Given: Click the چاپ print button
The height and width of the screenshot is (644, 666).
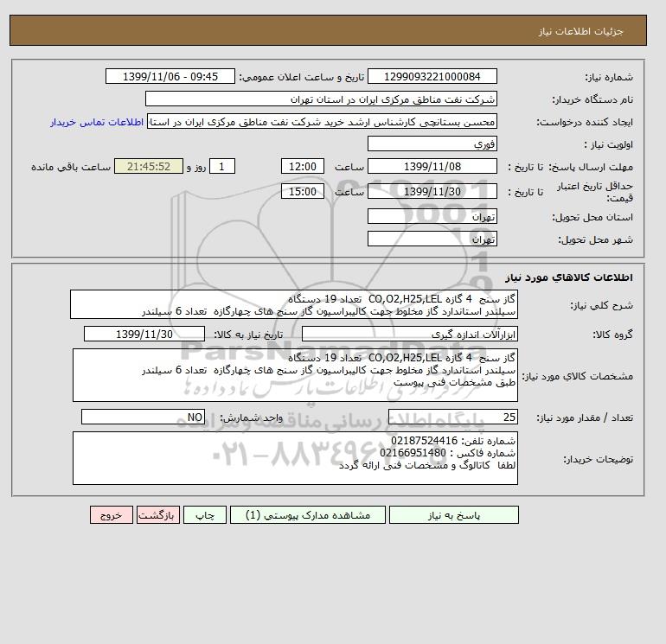Looking at the screenshot, I should coord(205,514).
